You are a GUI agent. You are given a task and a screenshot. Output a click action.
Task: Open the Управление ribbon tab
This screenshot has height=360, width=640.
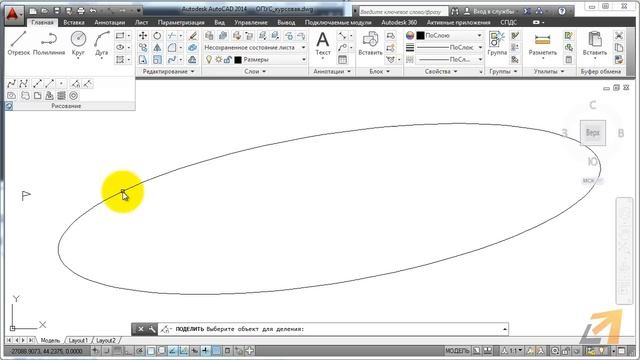point(251,22)
